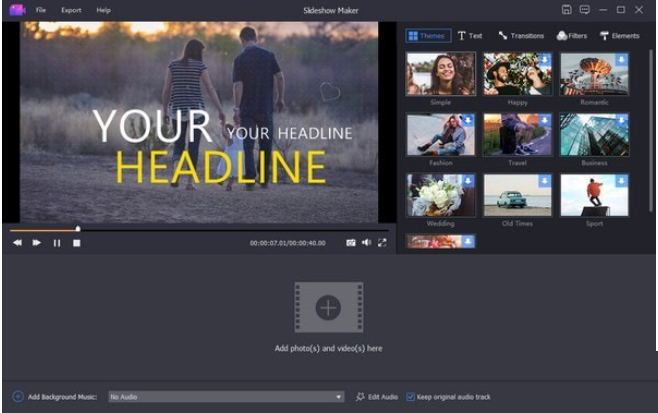Image resolution: width=658 pixels, height=413 pixels.
Task: Select the Wedding theme thumbnail
Action: 441,196
